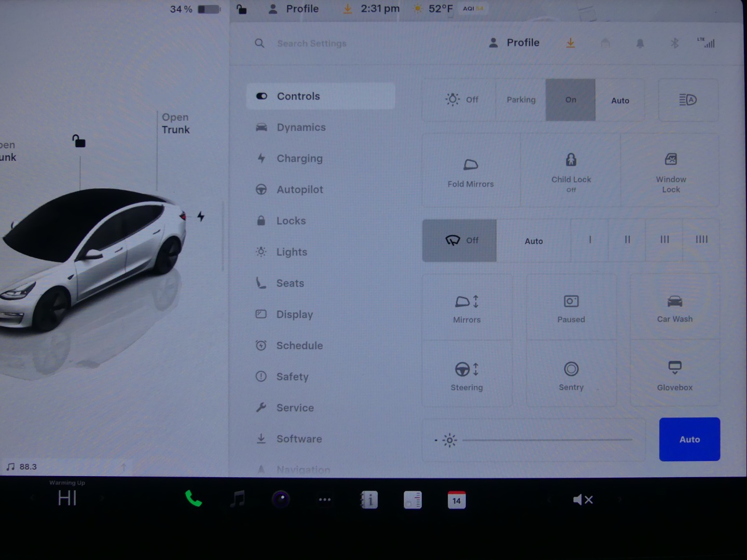Tap the Fold Mirrors icon
Viewport: 747px width, 560px height.
[x=471, y=172]
